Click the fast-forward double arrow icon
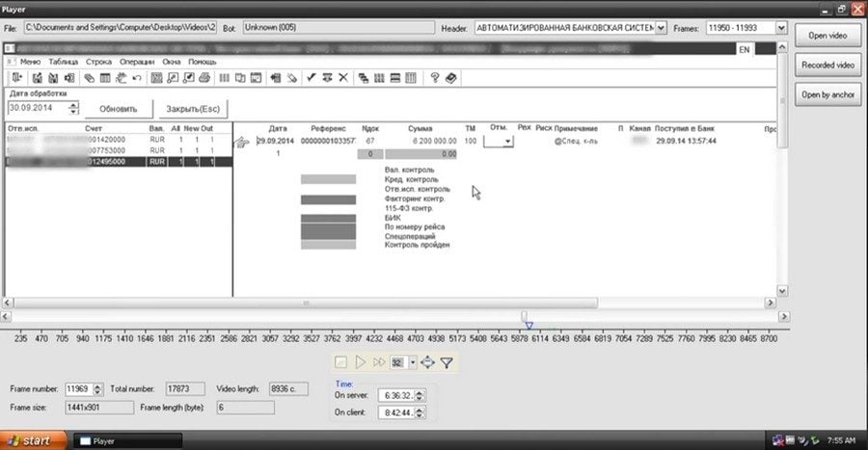Viewport: 868px width, 450px height. tap(379, 362)
